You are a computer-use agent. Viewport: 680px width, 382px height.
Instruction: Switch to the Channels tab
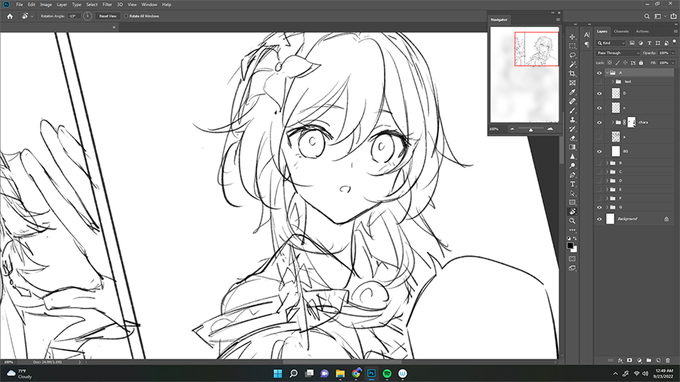coord(621,31)
